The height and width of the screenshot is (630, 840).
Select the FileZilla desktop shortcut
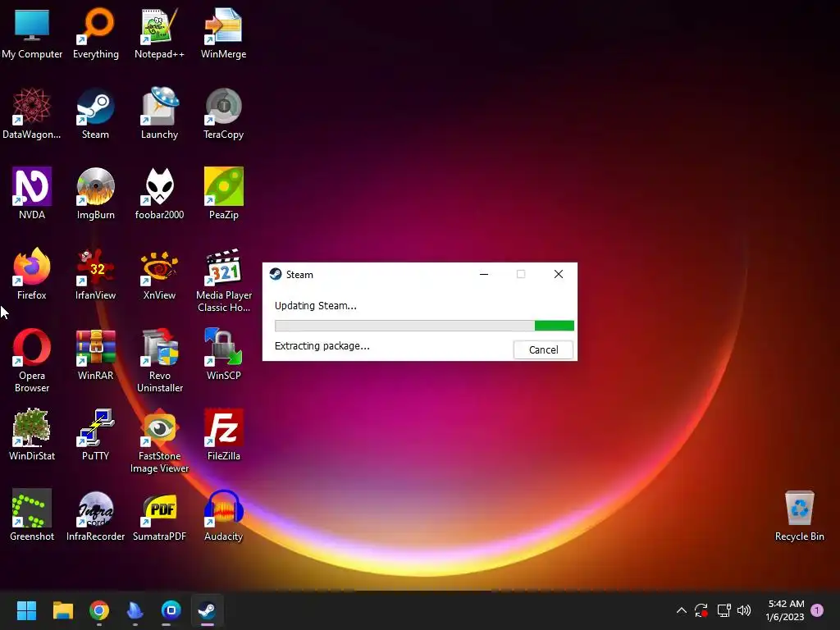tap(223, 435)
